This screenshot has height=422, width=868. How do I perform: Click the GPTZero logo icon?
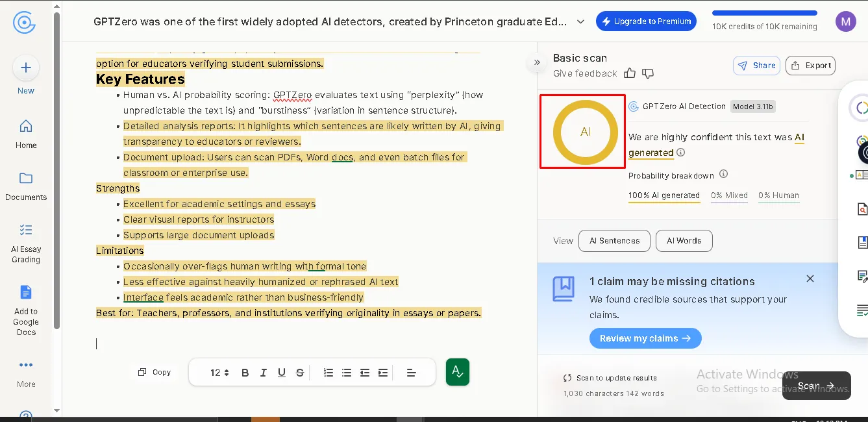[24, 22]
